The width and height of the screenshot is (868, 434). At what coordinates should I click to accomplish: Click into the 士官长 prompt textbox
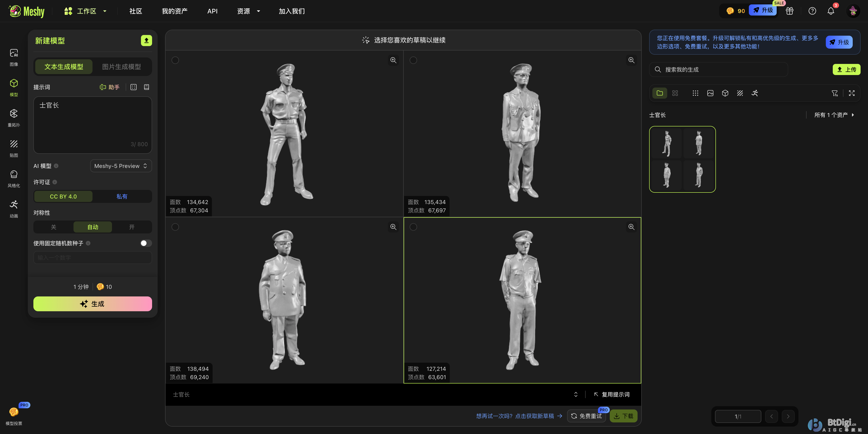pos(93,125)
